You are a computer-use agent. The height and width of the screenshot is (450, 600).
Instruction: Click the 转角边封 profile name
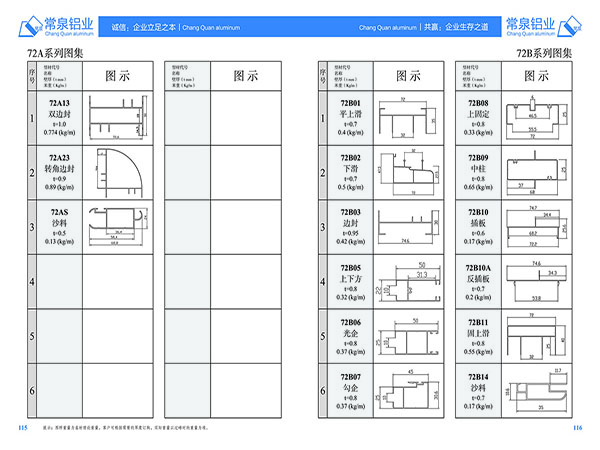pos(59,169)
